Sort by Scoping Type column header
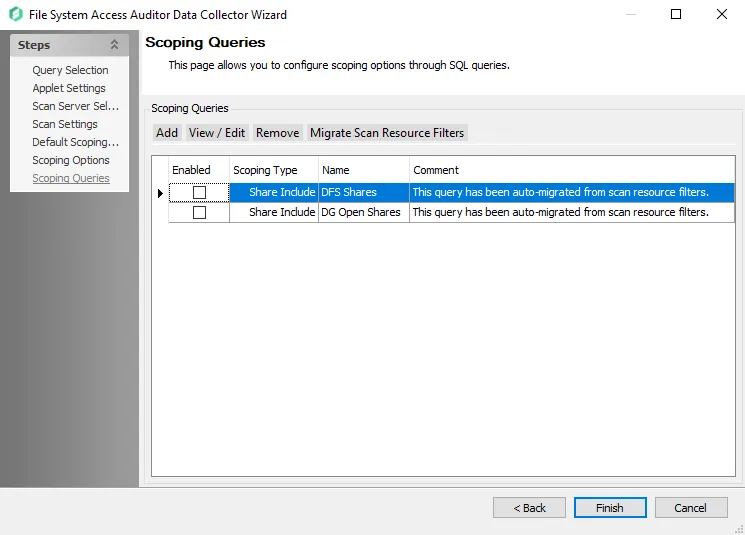 click(274, 170)
